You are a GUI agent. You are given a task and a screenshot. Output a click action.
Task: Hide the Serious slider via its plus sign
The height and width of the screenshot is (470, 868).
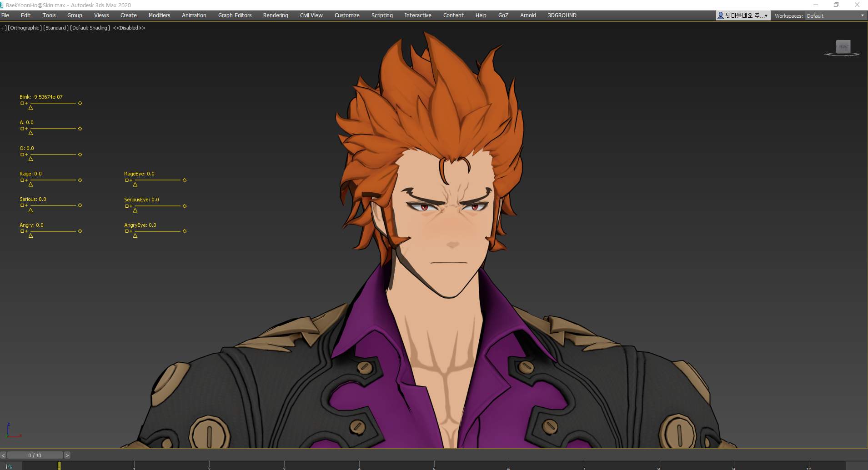click(x=26, y=206)
